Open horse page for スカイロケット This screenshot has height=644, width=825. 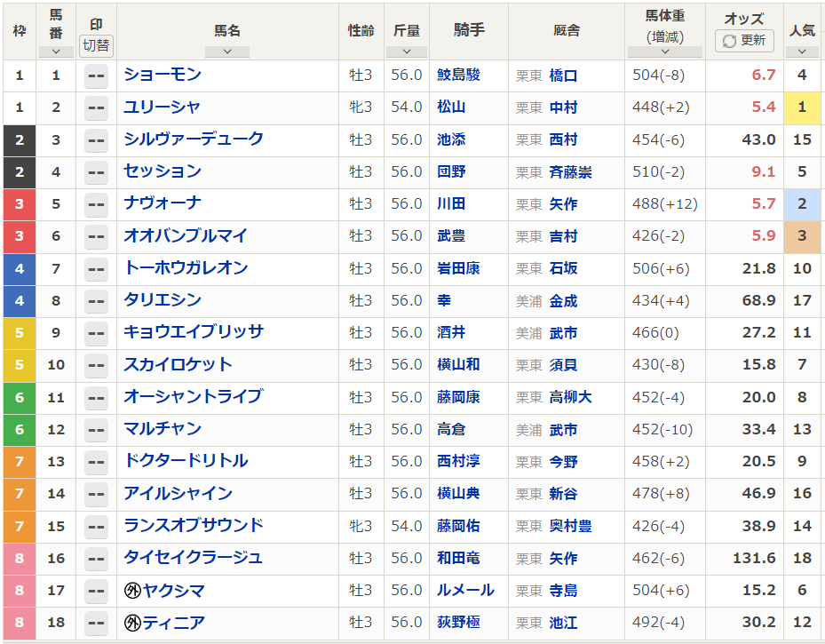pyautogui.click(x=178, y=364)
